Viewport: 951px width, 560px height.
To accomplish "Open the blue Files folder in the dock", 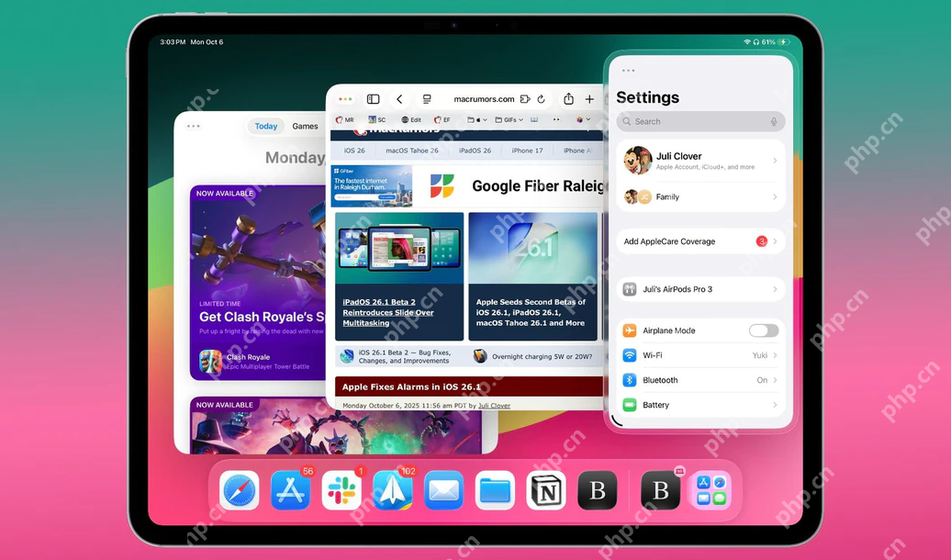I will pyautogui.click(x=495, y=491).
